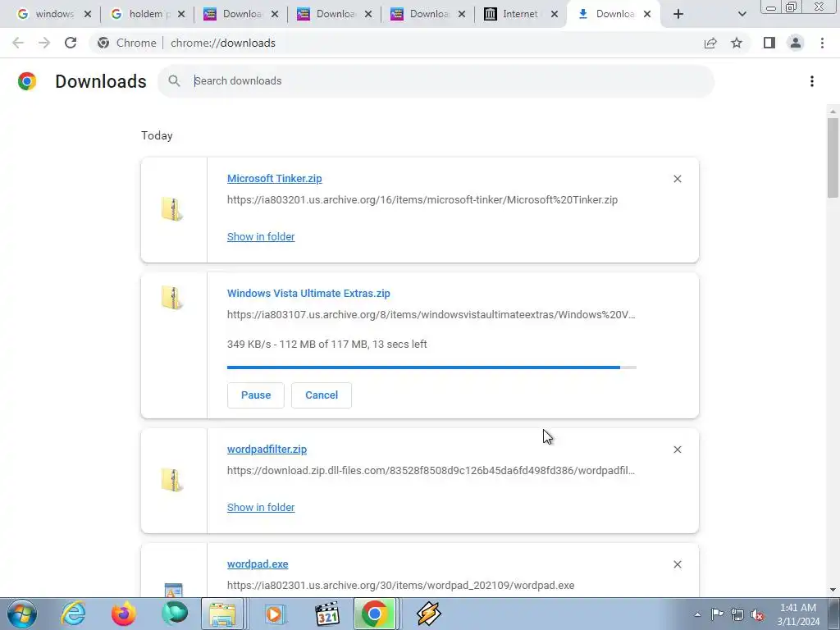
Task: Focus the Search downloads field
Action: [436, 81]
